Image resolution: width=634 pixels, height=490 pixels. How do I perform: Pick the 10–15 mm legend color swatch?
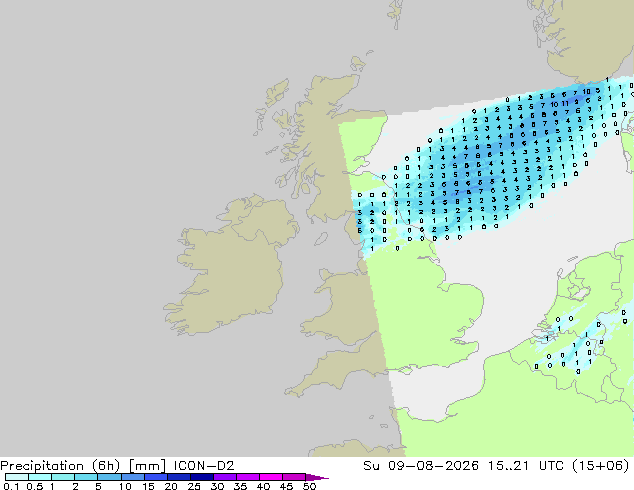[132, 477]
